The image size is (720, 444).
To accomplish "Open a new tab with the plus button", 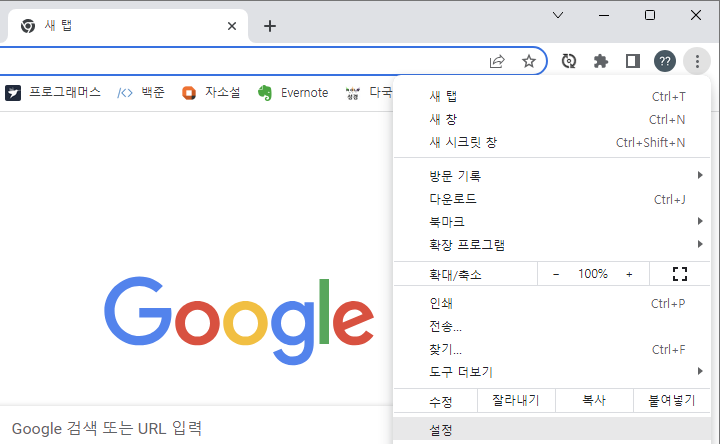I will point(270,26).
